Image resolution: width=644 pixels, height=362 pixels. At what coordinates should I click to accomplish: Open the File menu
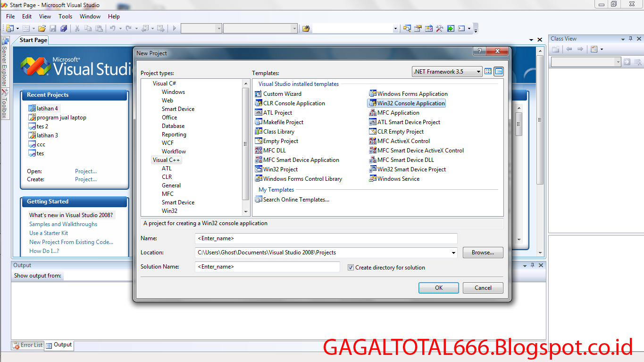10,17
